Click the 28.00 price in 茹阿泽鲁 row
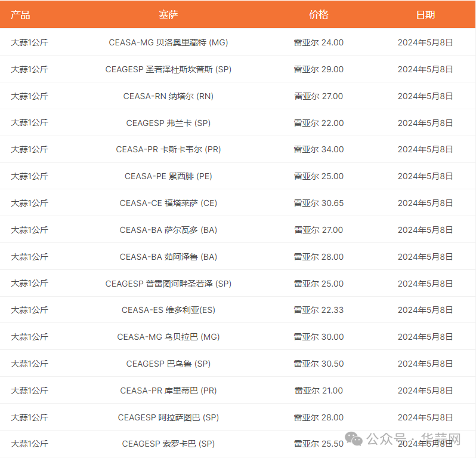Screen dimensions: 476x458 319,257
